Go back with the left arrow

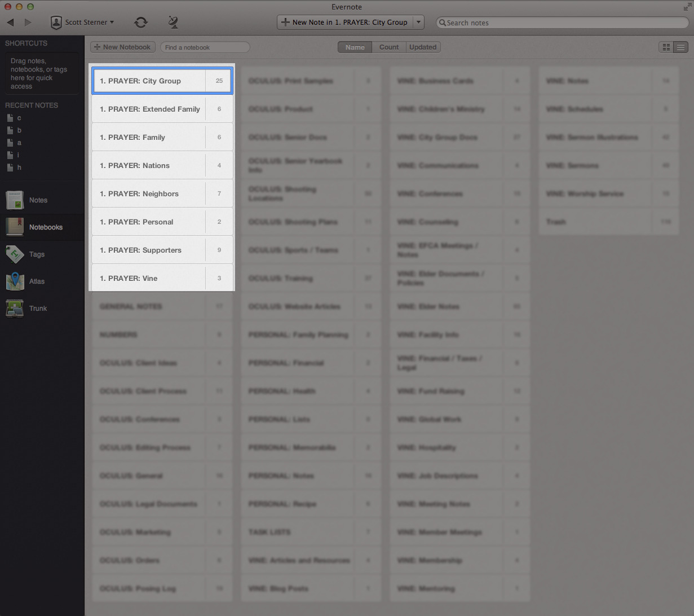10,23
